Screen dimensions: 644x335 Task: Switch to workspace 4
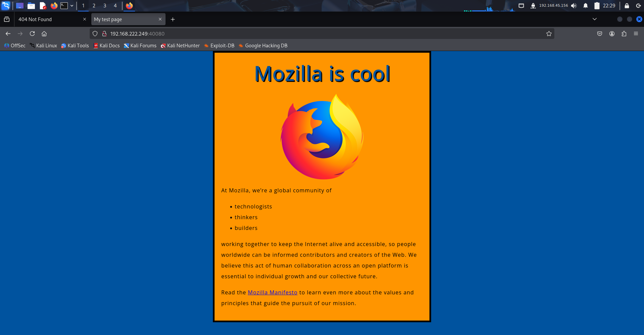(115, 5)
